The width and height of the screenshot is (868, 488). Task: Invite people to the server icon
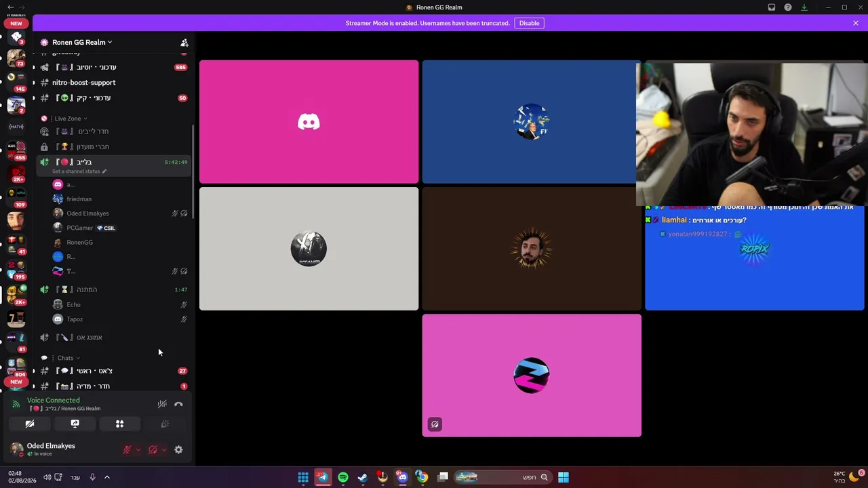tap(184, 42)
